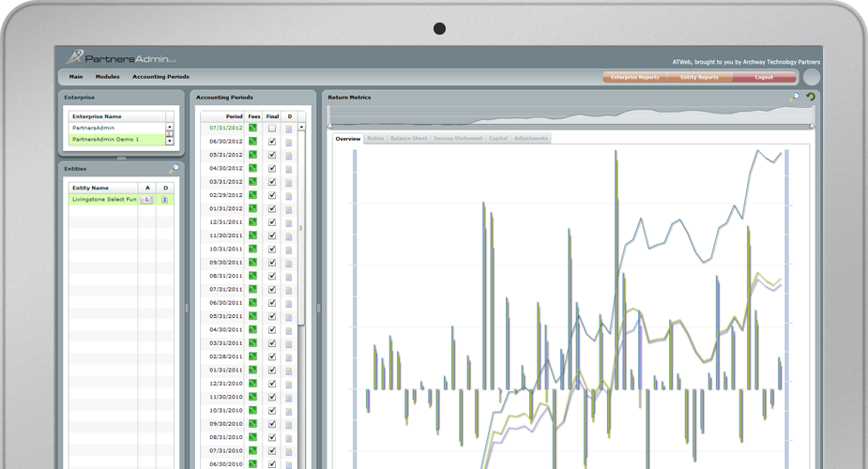Click the A button for Livingstone Select Fund
This screenshot has width=868, height=469.
point(147,200)
